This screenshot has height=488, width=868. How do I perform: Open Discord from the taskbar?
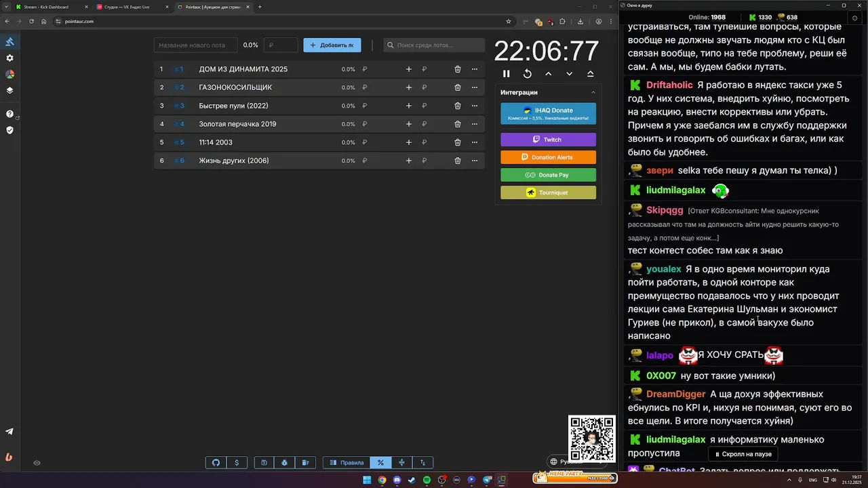(x=397, y=480)
